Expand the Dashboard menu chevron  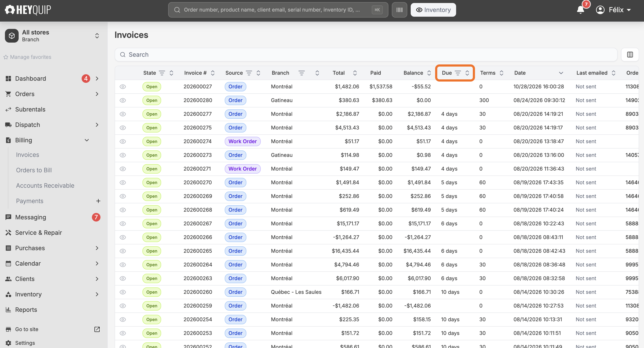point(97,79)
